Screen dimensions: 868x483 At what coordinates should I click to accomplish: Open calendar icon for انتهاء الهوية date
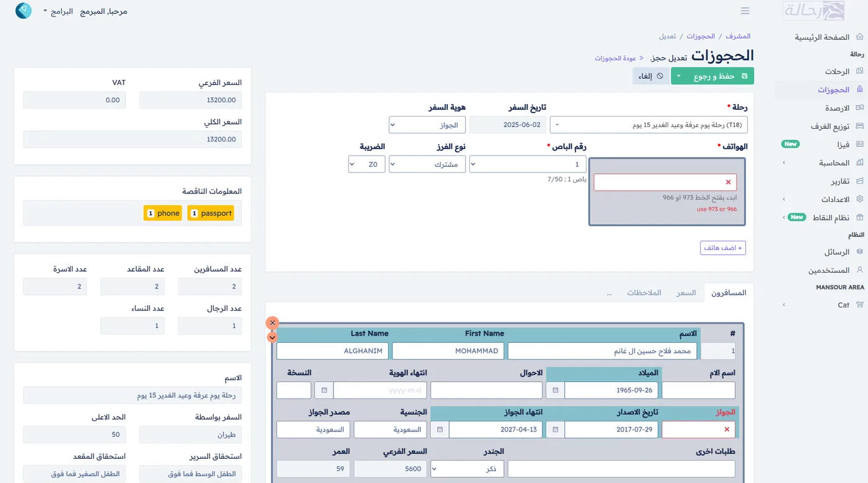pyautogui.click(x=324, y=390)
